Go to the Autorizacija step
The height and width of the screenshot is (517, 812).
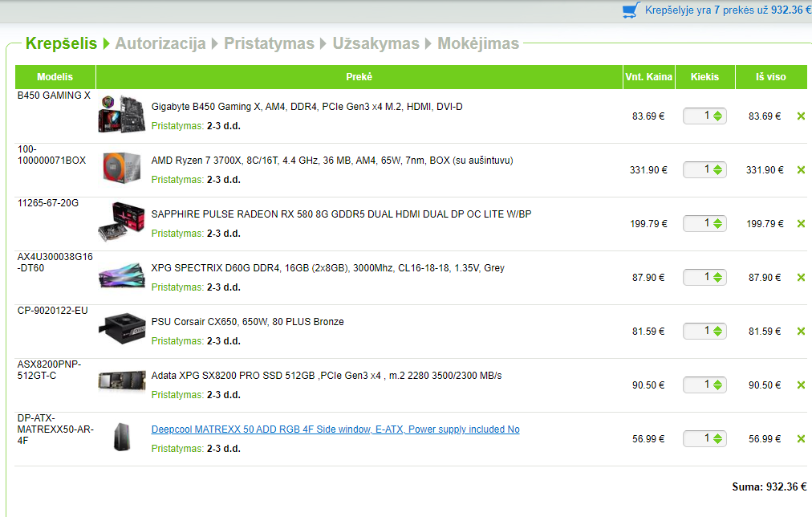click(x=160, y=43)
